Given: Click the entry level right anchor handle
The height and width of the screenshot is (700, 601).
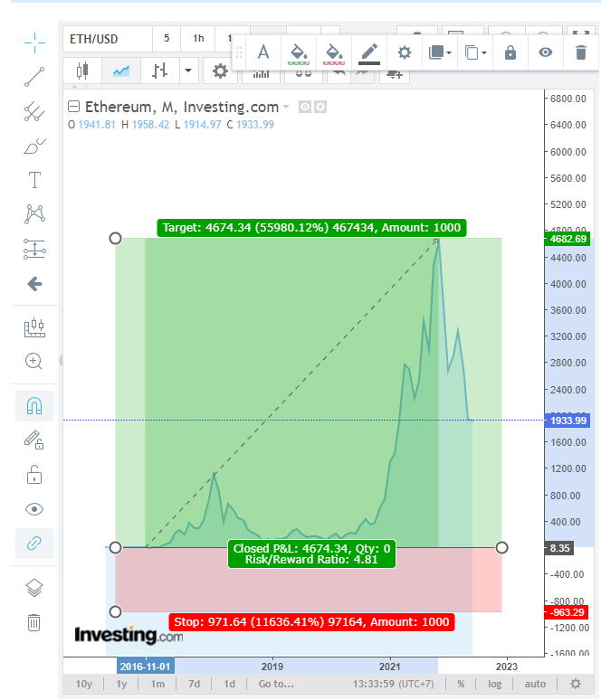Looking at the screenshot, I should pyautogui.click(x=501, y=548).
